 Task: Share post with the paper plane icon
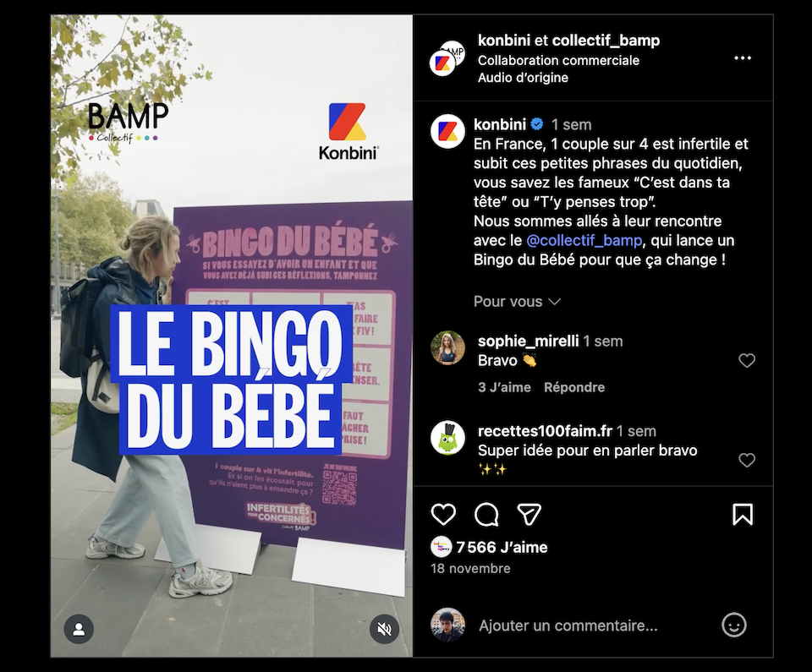[x=529, y=515]
